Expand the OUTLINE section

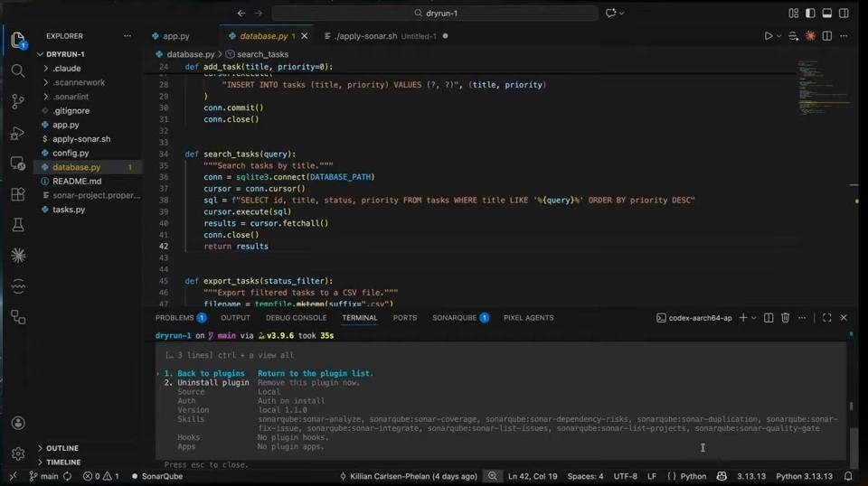point(62,448)
